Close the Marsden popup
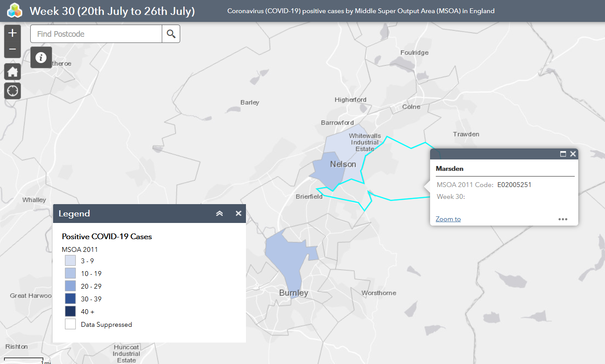The width and height of the screenshot is (605, 364). click(573, 154)
